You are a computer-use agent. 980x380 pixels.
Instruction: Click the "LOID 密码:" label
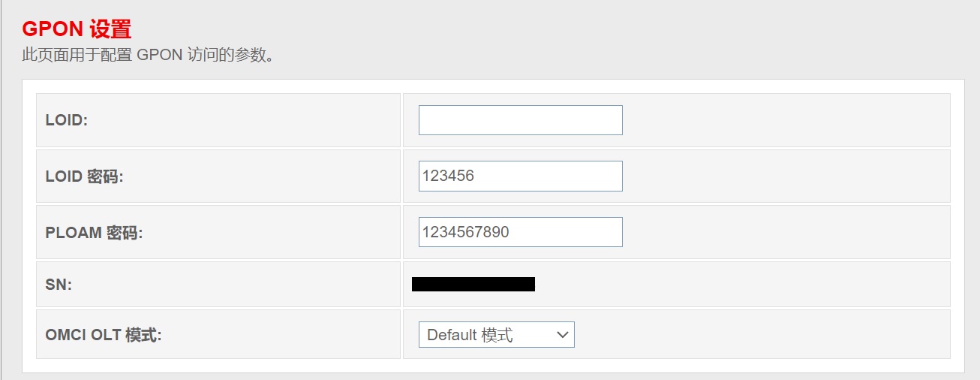click(84, 176)
